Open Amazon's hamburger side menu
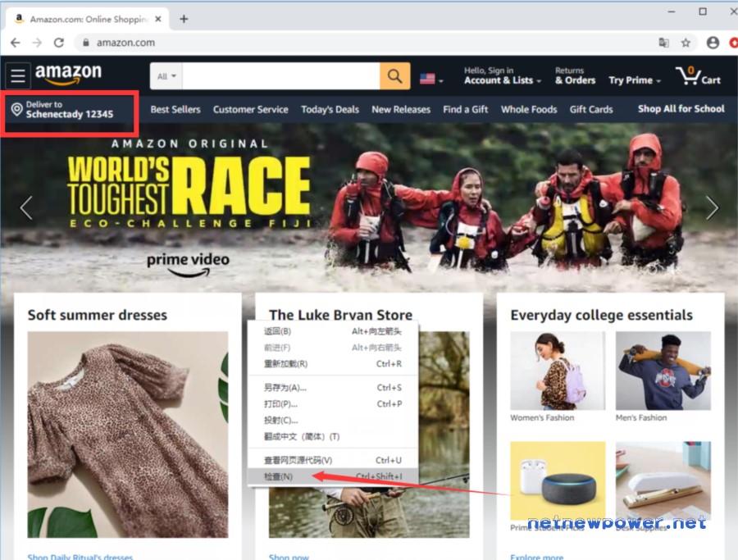Screen dimensions: 738x560 tap(18, 75)
